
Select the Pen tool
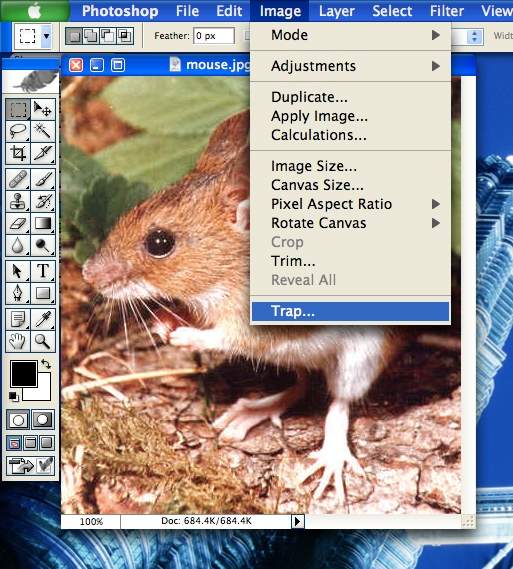(x=18, y=293)
